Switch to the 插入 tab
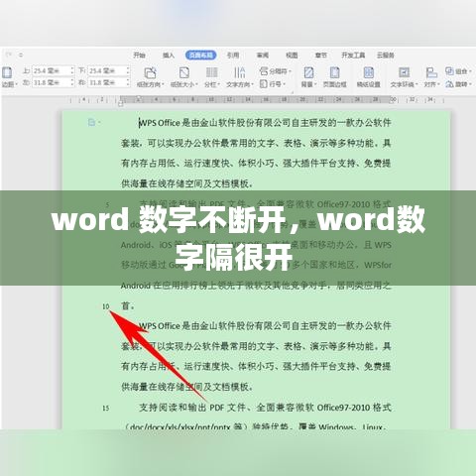 click(169, 56)
